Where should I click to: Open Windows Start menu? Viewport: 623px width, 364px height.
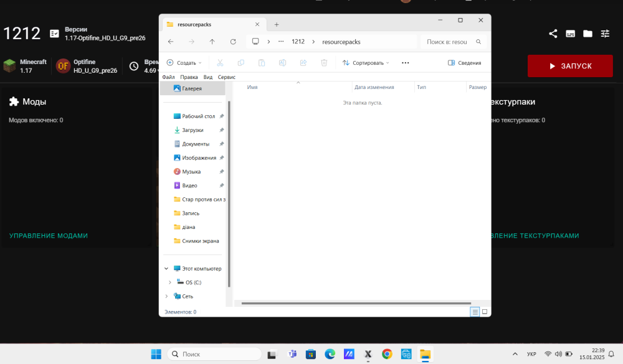[x=156, y=354]
